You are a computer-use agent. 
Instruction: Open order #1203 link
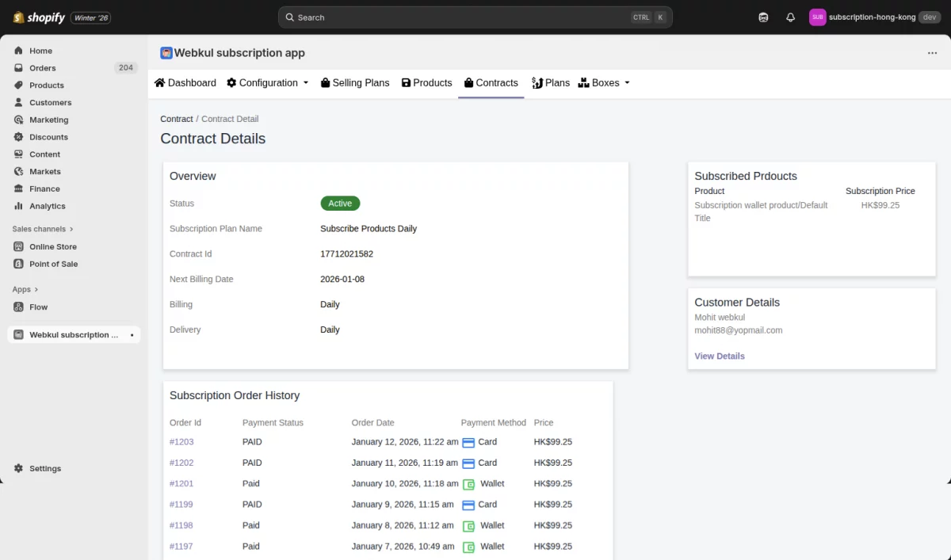(x=181, y=442)
